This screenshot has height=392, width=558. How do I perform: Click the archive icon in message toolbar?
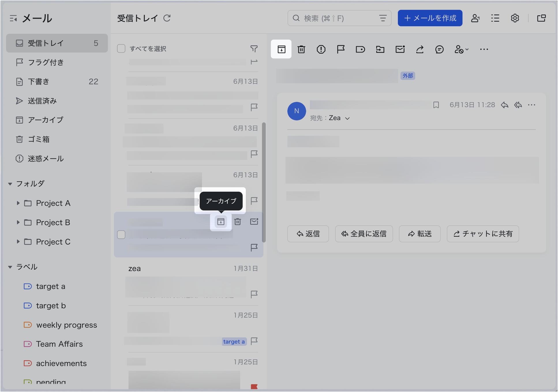point(281,49)
